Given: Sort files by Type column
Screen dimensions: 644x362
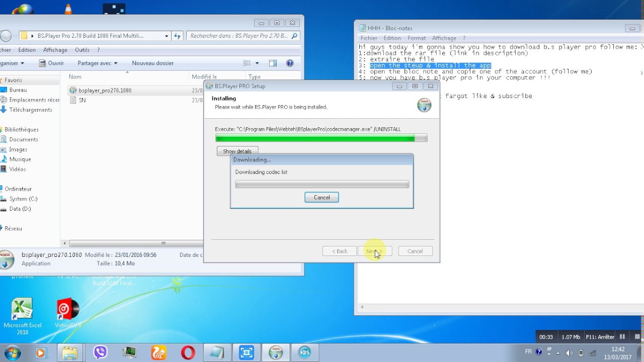Looking at the screenshot, I should coord(255,77).
